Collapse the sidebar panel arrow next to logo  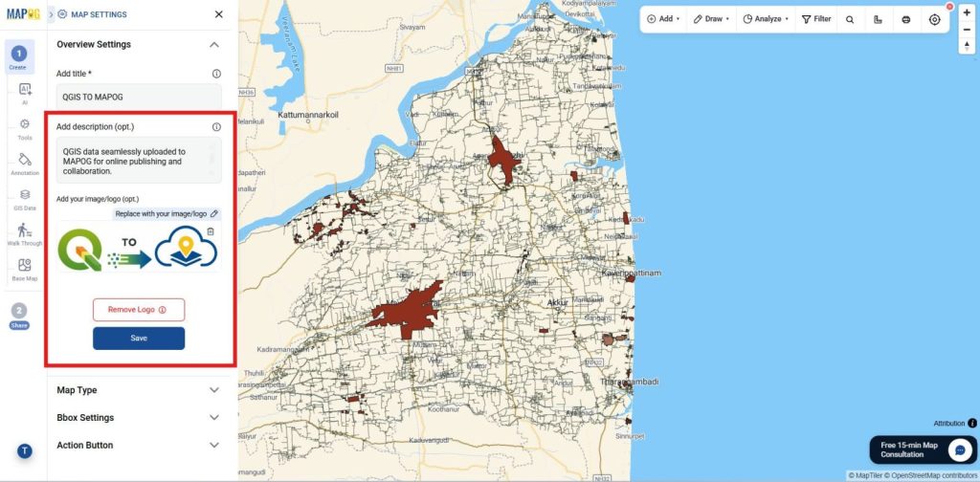click(x=51, y=14)
